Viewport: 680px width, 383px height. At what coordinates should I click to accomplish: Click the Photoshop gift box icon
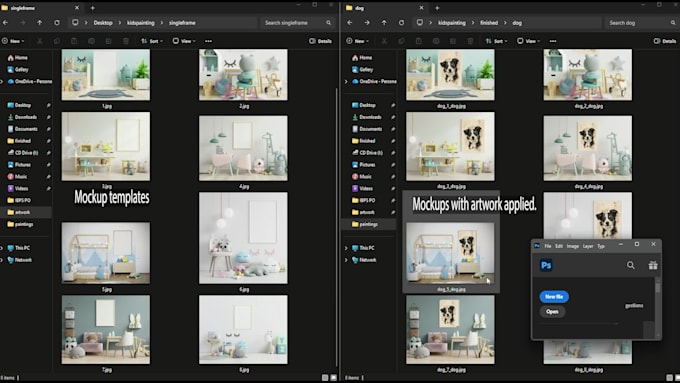[653, 265]
